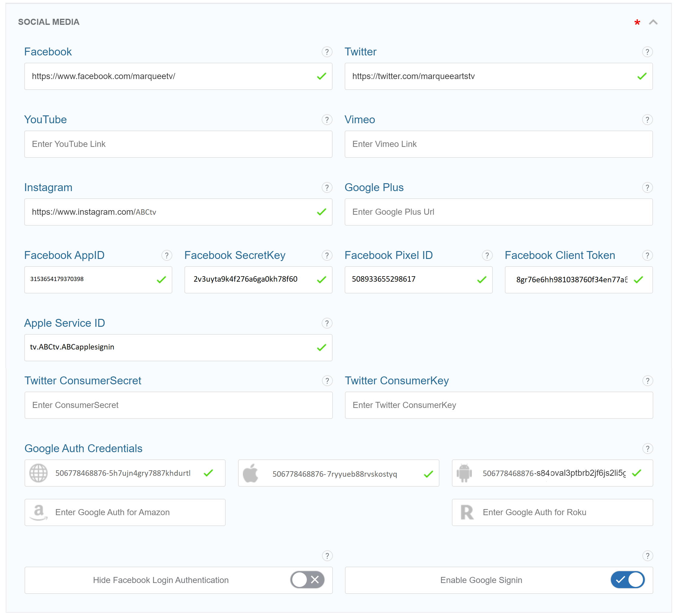Image resolution: width=676 pixels, height=616 pixels.
Task: Toggle Hide Facebook Login Authentication switch
Action: click(307, 580)
